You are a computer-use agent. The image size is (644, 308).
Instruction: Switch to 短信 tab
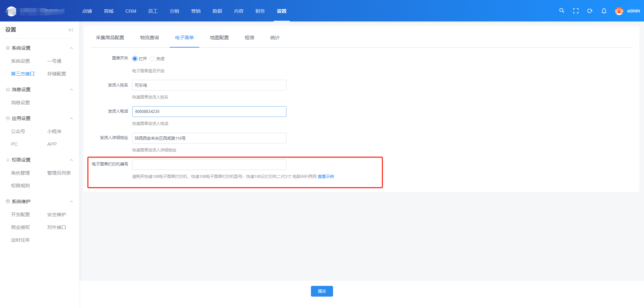pos(250,38)
